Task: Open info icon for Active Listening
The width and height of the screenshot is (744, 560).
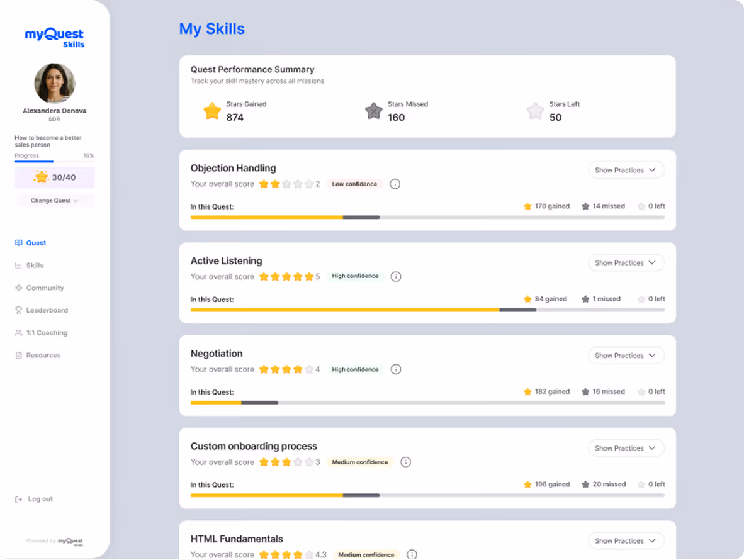Action: click(396, 276)
